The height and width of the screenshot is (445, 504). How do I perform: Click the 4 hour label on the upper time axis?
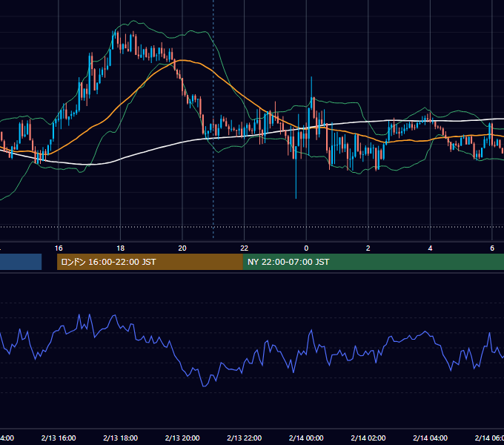pos(430,248)
